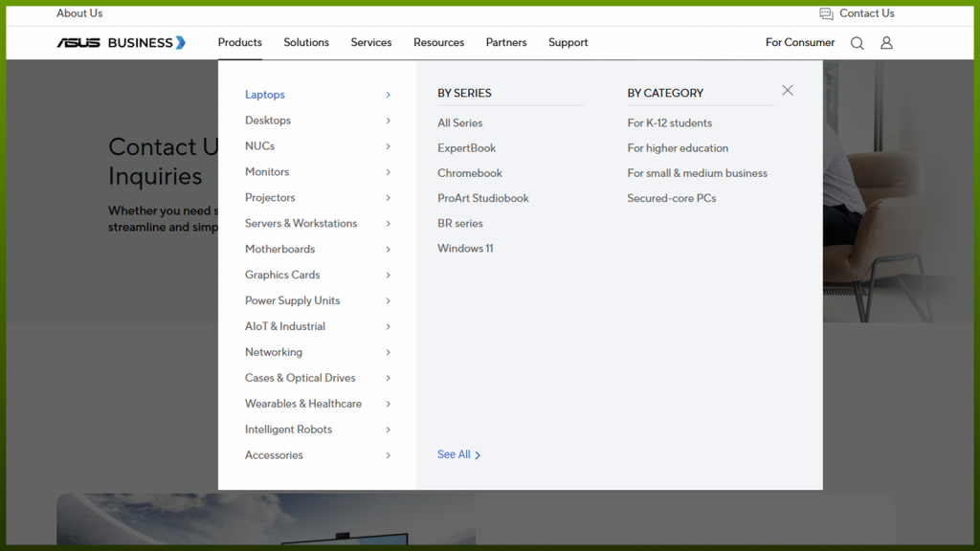Open the ProArt Studiobook link

click(483, 198)
